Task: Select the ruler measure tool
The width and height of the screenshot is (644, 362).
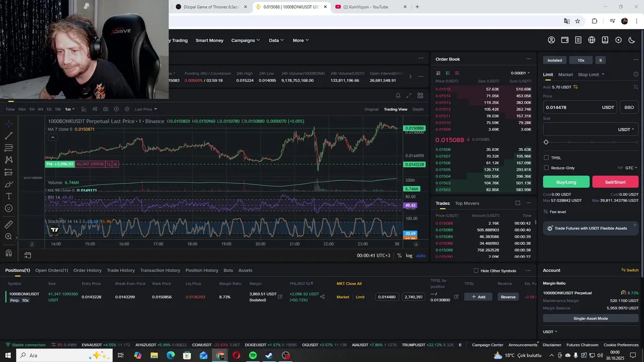Action: click(9, 224)
